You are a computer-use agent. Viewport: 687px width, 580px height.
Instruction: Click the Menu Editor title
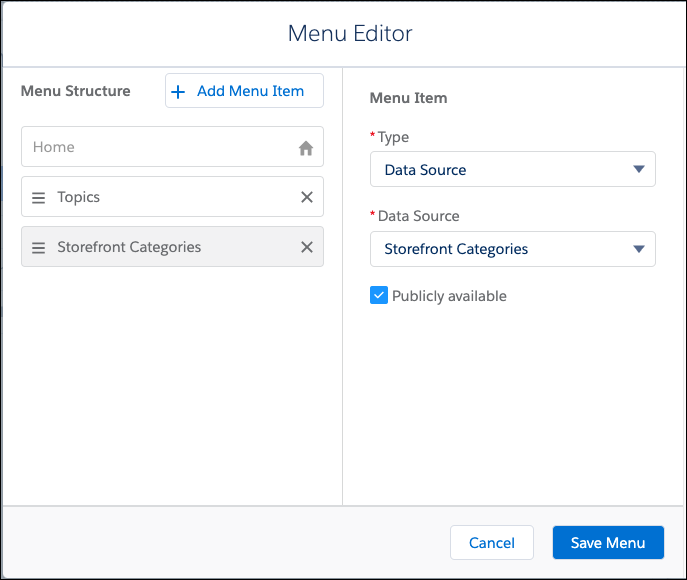[x=350, y=33]
